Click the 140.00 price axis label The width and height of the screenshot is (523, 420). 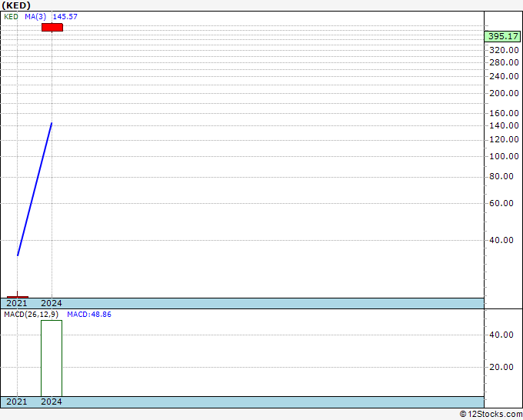pos(504,125)
